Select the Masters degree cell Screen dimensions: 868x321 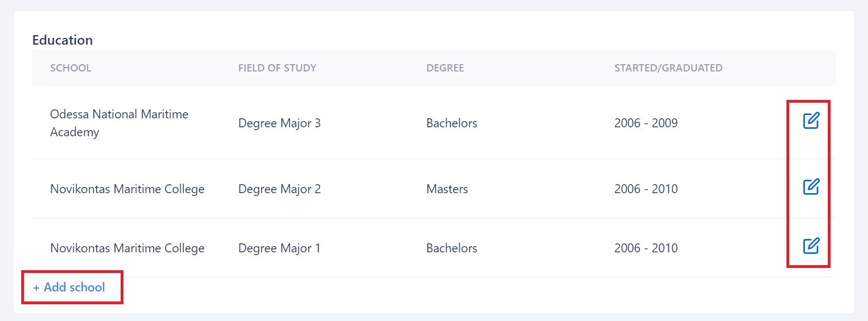[447, 189]
